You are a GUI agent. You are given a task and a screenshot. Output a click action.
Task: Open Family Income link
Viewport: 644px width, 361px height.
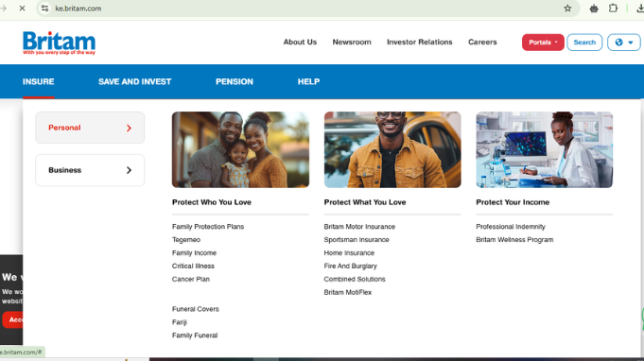point(194,252)
